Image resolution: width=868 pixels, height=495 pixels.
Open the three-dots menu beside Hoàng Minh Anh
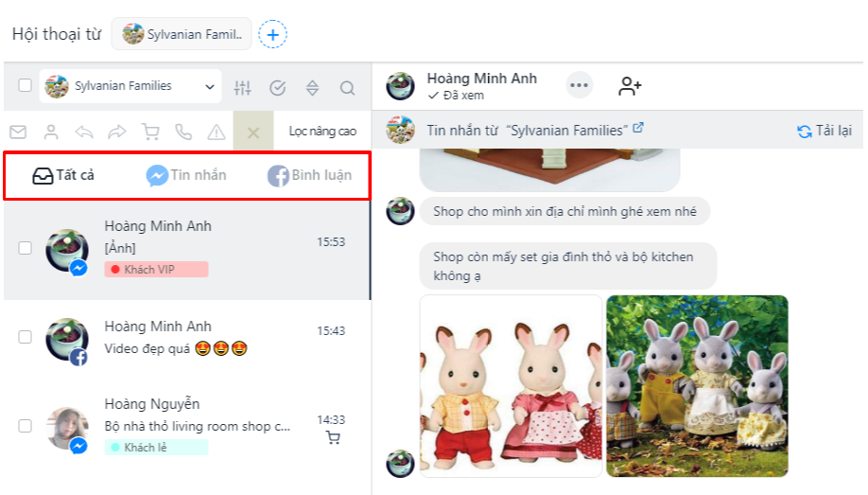[x=579, y=85]
